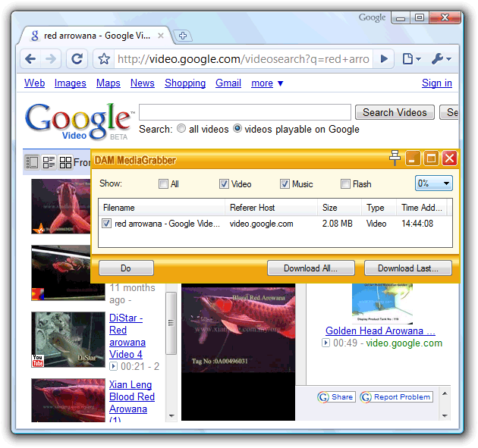This screenshot has width=478, height=448.
Task: Click the Share button
Action: click(x=336, y=397)
